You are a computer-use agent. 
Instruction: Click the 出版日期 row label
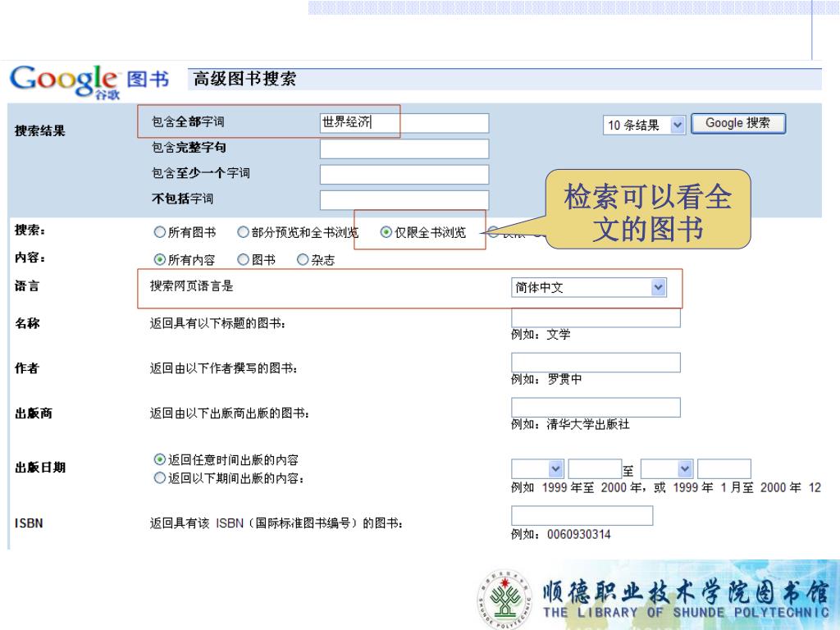[40, 467]
